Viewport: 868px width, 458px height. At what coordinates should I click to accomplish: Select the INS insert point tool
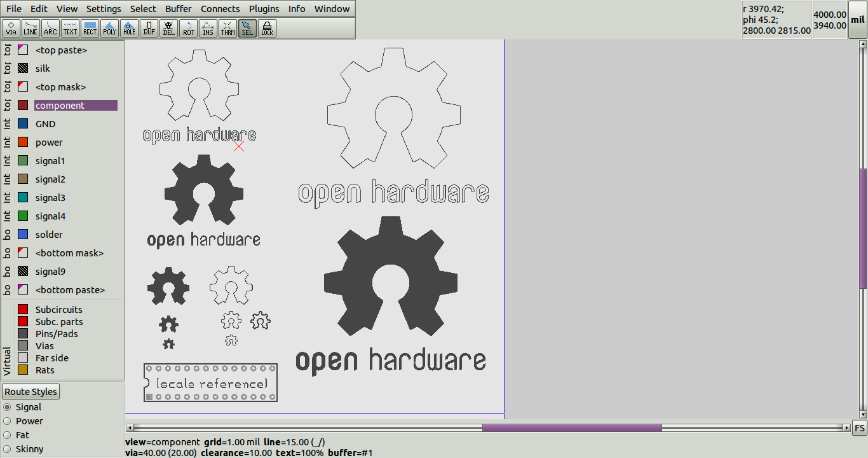point(208,28)
